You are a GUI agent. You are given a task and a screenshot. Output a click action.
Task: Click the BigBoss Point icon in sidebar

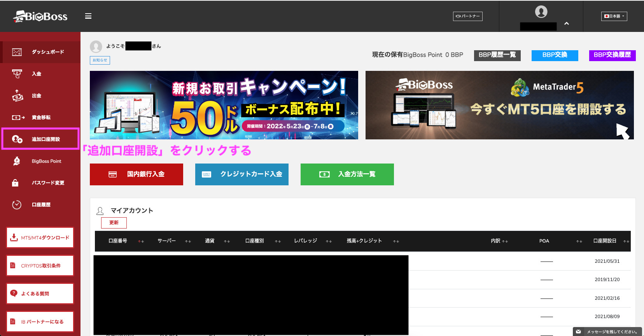pyautogui.click(x=17, y=161)
